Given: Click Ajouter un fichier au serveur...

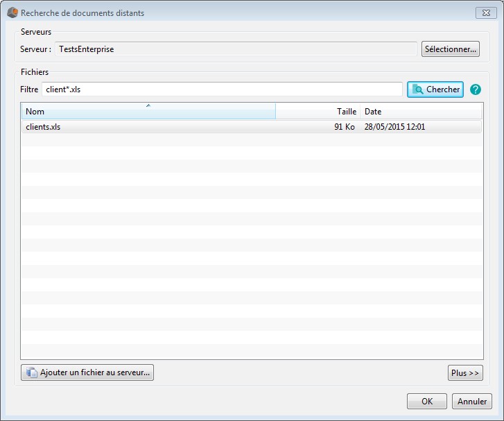Looking at the screenshot, I should click(x=87, y=372).
